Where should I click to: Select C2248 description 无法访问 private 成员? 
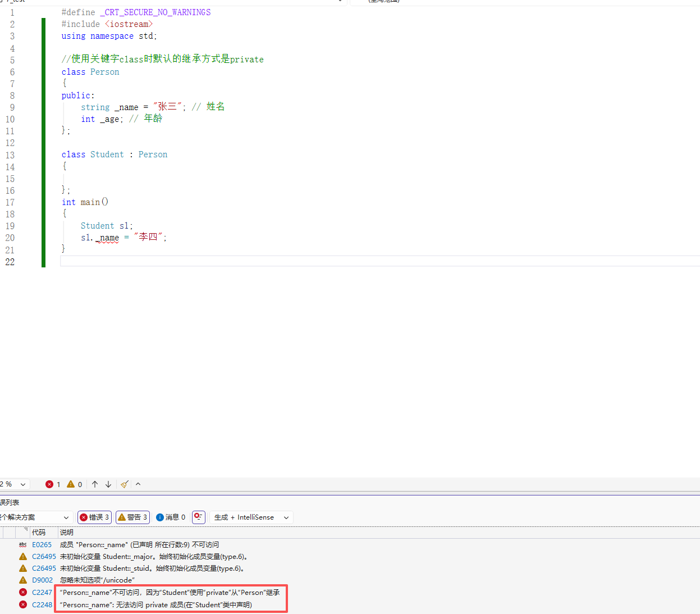pyautogui.click(x=156, y=605)
